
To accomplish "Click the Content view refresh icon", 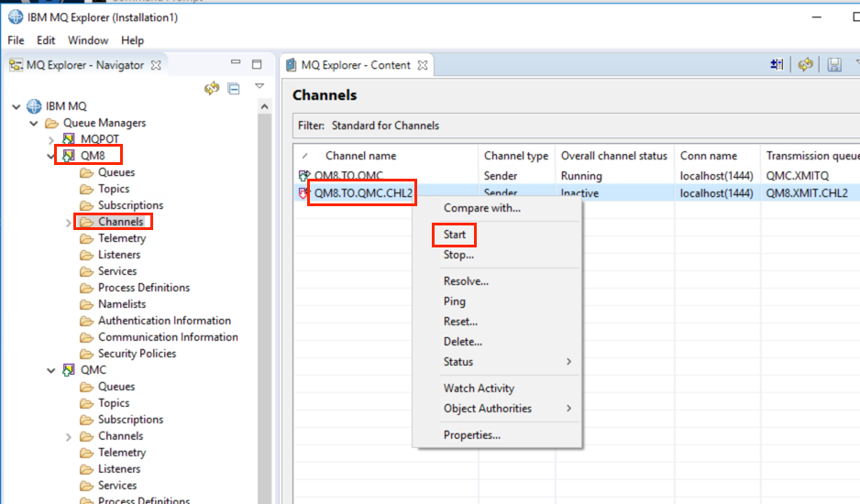I will [x=805, y=65].
